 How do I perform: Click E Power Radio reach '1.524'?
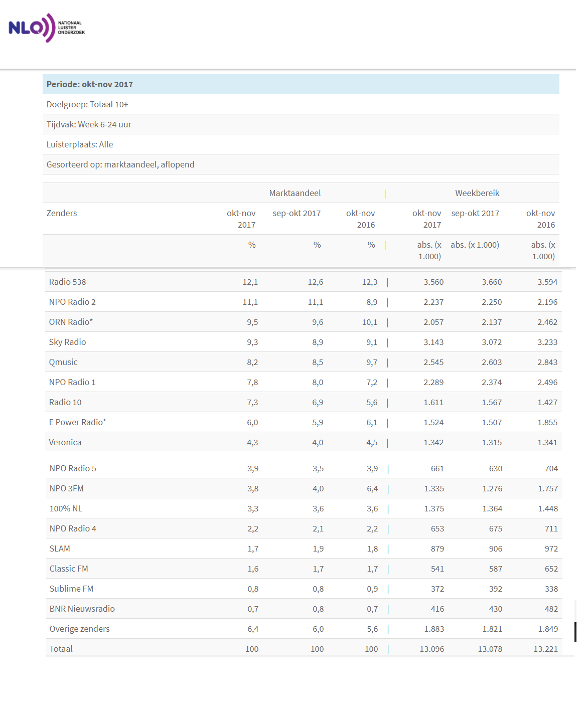pos(433,422)
